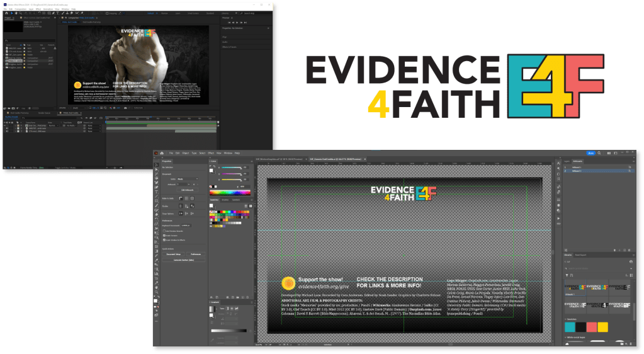Open the Select menu in Illustrator
The height and width of the screenshot is (354, 644).
(x=202, y=153)
